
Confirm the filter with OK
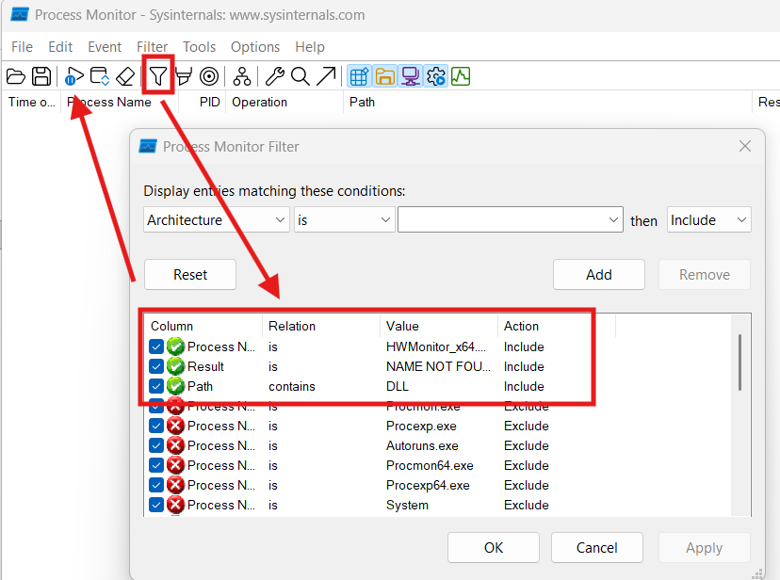coord(493,548)
